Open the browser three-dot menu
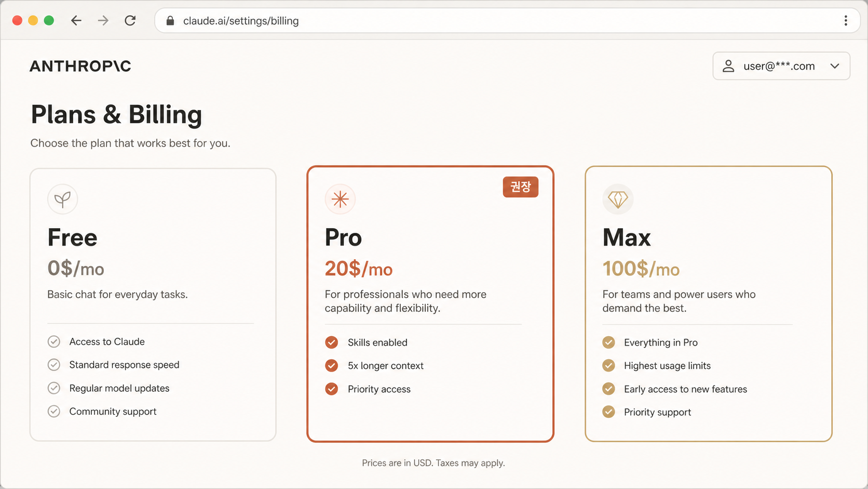868x489 pixels. (x=846, y=20)
